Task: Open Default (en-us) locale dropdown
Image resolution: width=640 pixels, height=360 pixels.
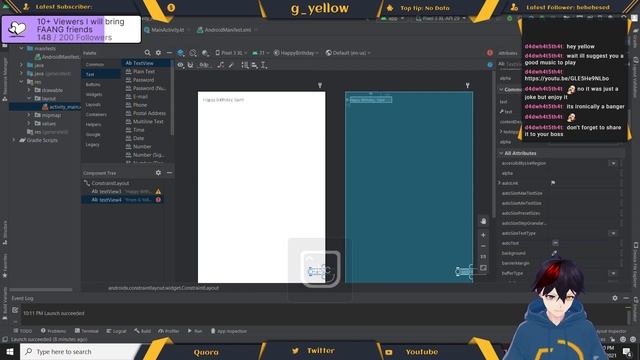Action: 348,53
